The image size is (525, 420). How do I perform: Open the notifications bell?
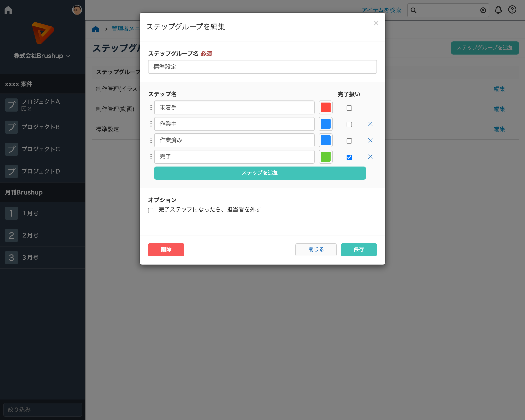coord(498,10)
